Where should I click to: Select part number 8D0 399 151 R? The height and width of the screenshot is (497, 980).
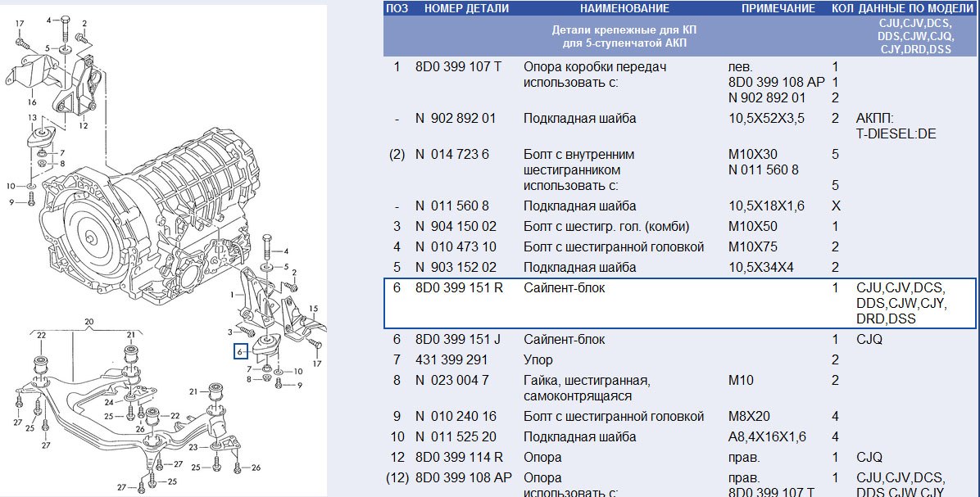point(459,288)
